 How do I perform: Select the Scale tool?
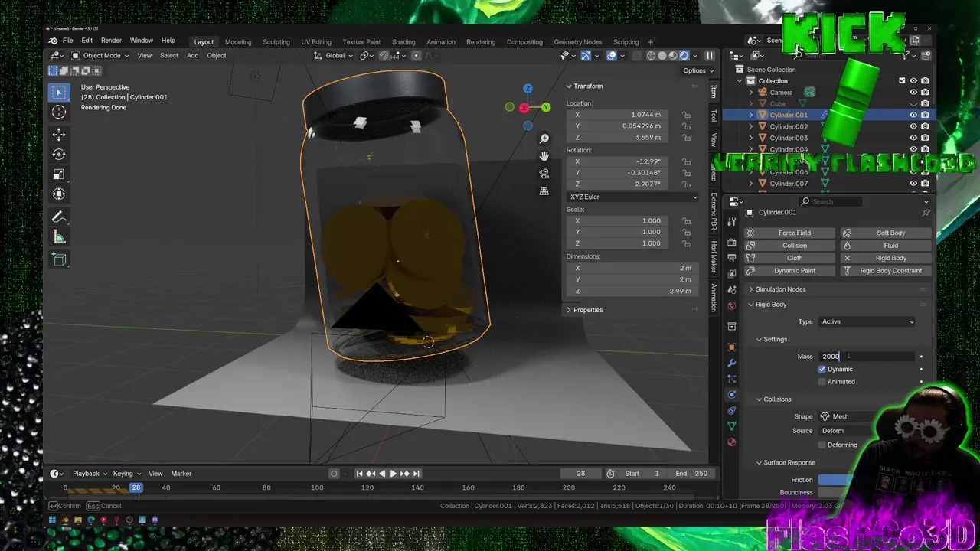tap(59, 174)
